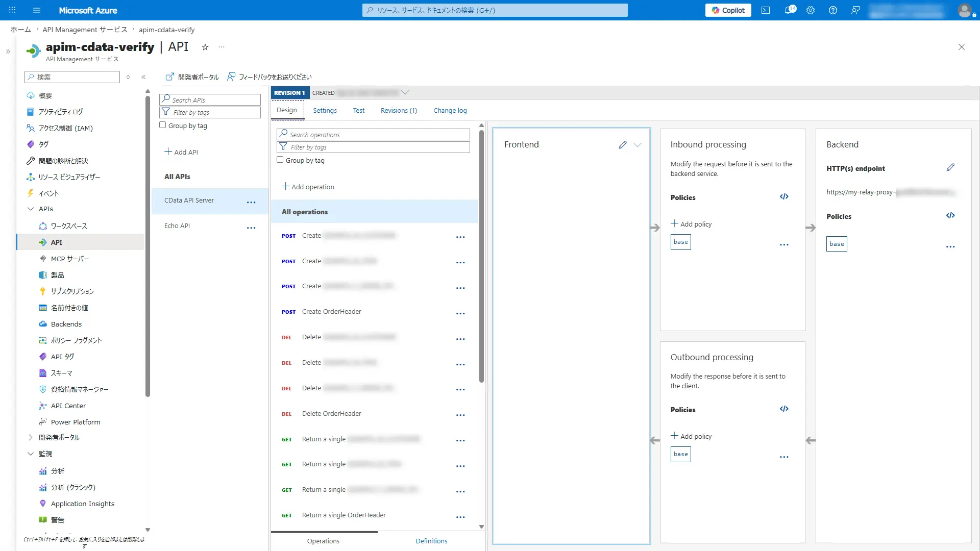Open the notifications bell
The image size is (980, 551).
[x=789, y=10]
